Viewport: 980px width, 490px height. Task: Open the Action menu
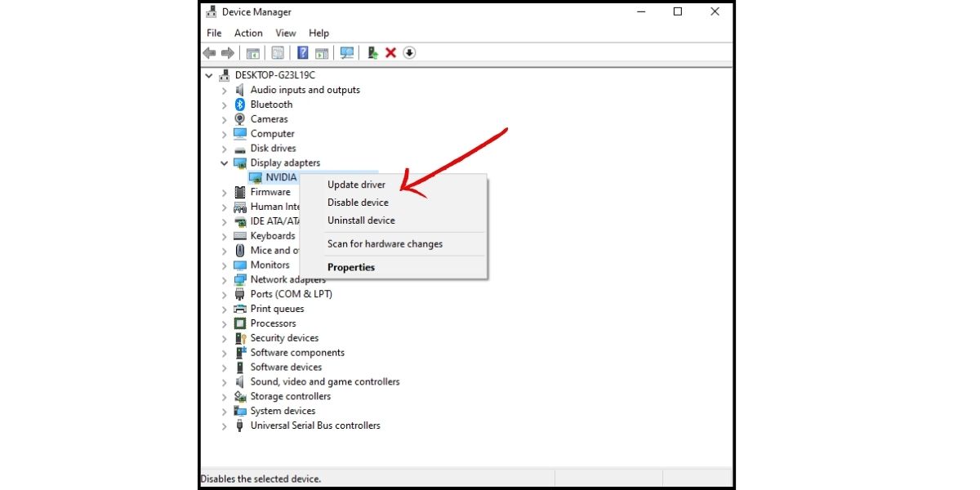click(247, 33)
